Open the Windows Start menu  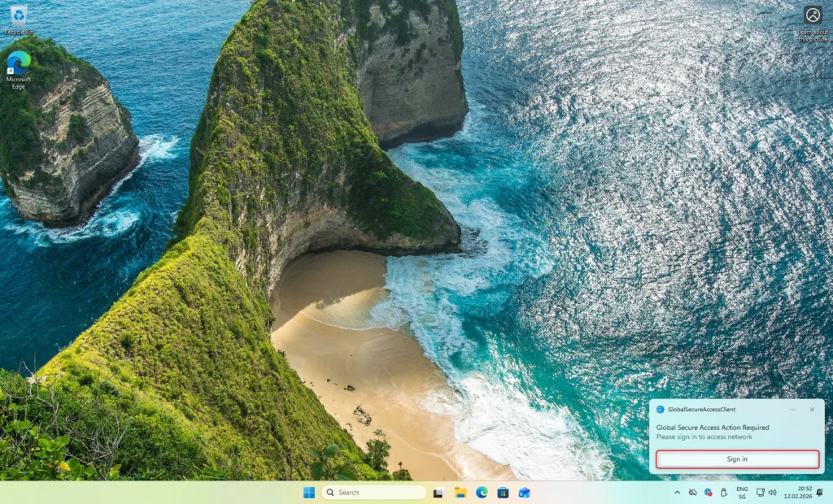tap(309, 493)
